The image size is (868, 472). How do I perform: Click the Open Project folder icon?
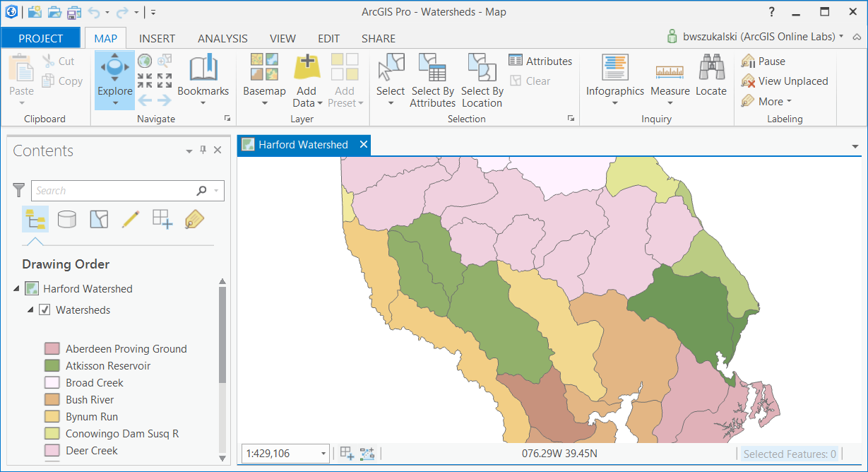coord(54,12)
